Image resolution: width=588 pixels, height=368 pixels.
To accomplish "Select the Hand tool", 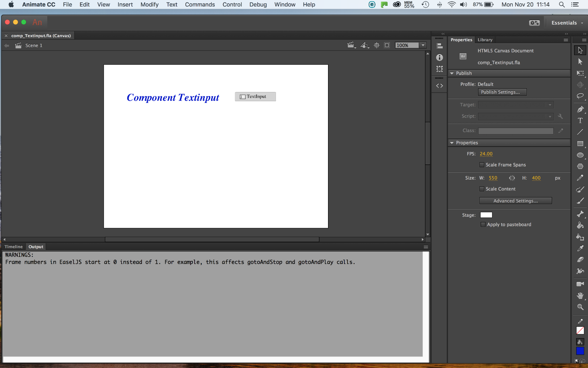I will [580, 295].
